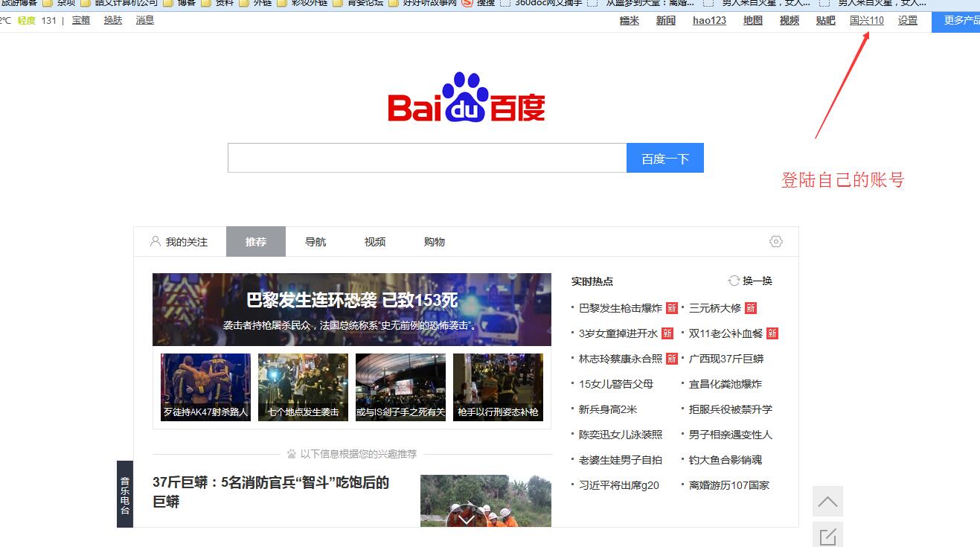Click the 实时热点 heading
The image size is (980, 547).
coord(592,281)
